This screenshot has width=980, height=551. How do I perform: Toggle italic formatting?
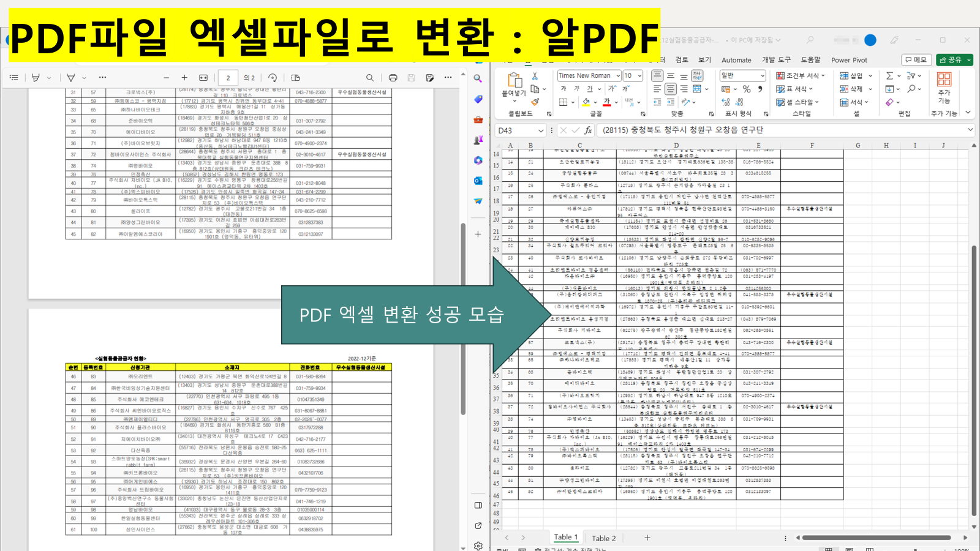click(x=576, y=88)
